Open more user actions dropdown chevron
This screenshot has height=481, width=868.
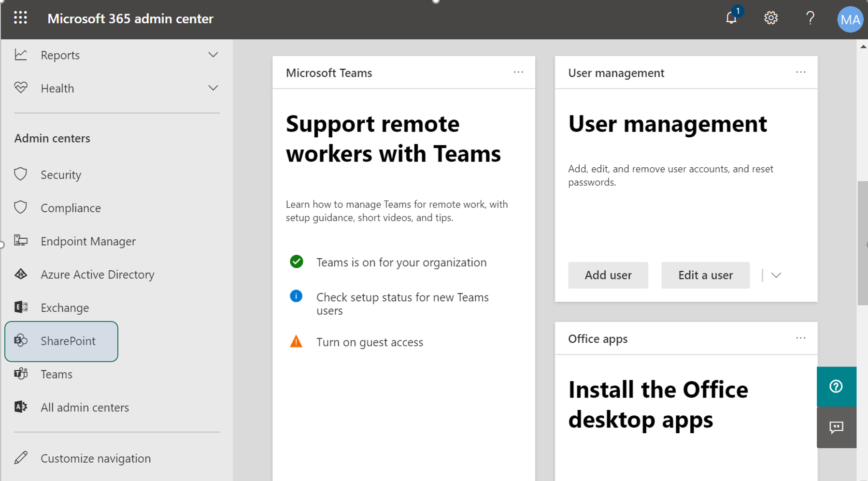tap(776, 275)
